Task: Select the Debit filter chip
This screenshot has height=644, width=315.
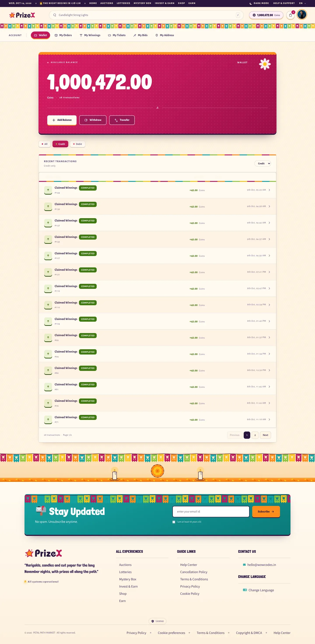Action: coord(77,144)
